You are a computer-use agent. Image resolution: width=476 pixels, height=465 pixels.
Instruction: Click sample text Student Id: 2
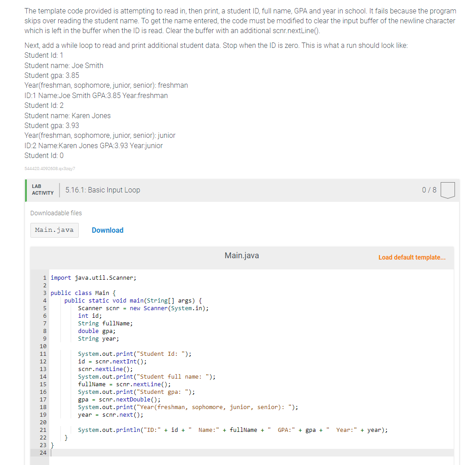pyautogui.click(x=44, y=105)
